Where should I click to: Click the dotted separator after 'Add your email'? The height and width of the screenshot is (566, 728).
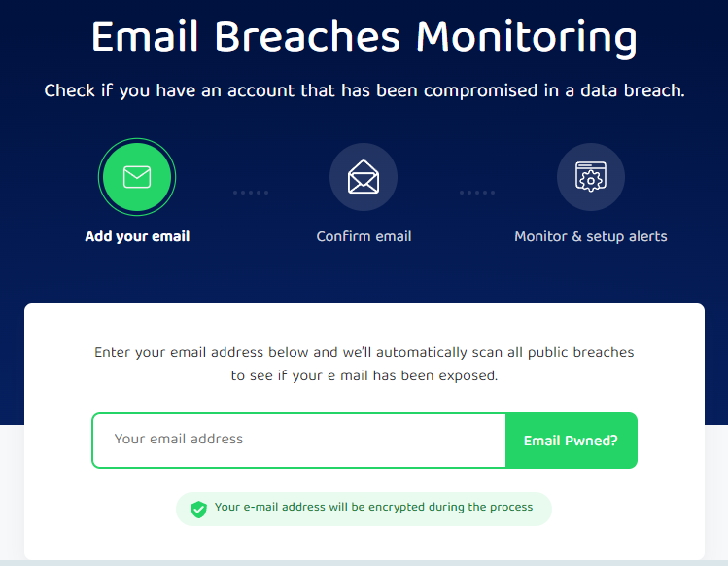250,193
